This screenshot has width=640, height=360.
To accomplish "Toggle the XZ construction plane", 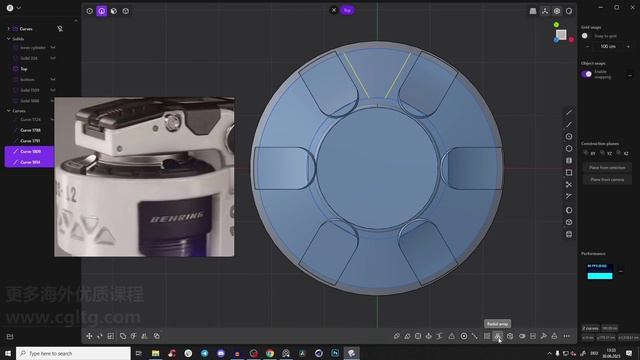I will 622,153.
